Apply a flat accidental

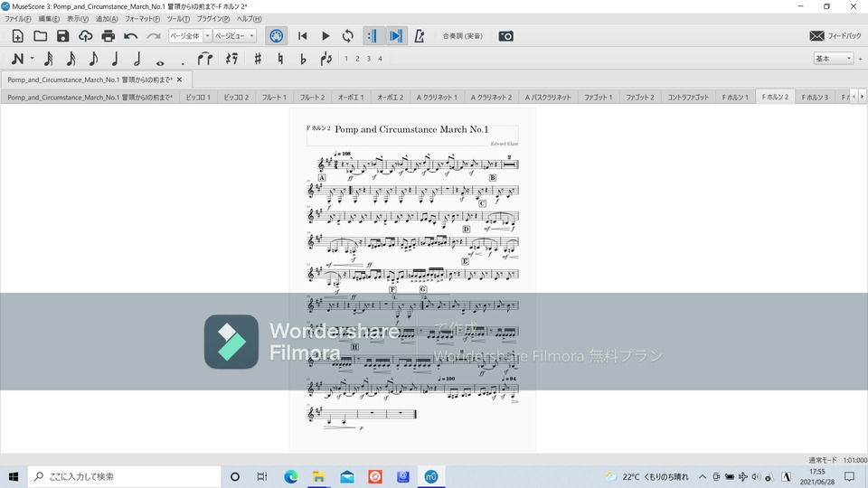[x=303, y=58]
